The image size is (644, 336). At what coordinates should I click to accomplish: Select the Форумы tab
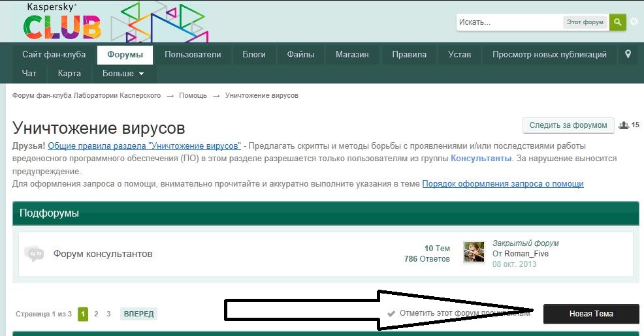pos(125,55)
